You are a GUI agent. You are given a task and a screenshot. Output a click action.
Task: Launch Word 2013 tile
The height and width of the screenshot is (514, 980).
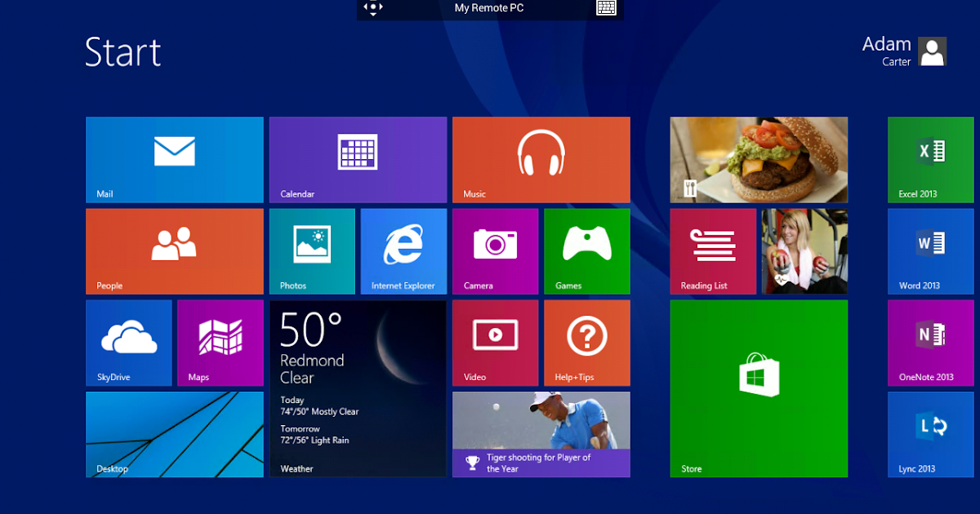[x=931, y=251]
